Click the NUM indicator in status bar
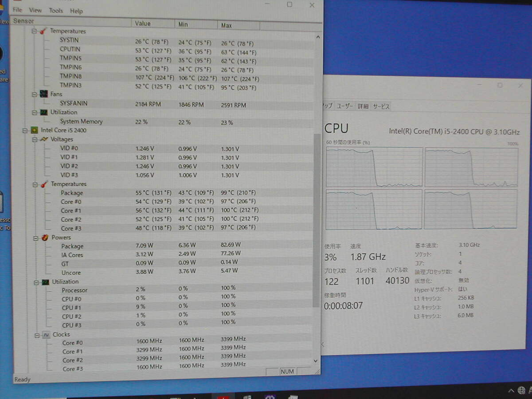The width and height of the screenshot is (532, 399). 287,372
